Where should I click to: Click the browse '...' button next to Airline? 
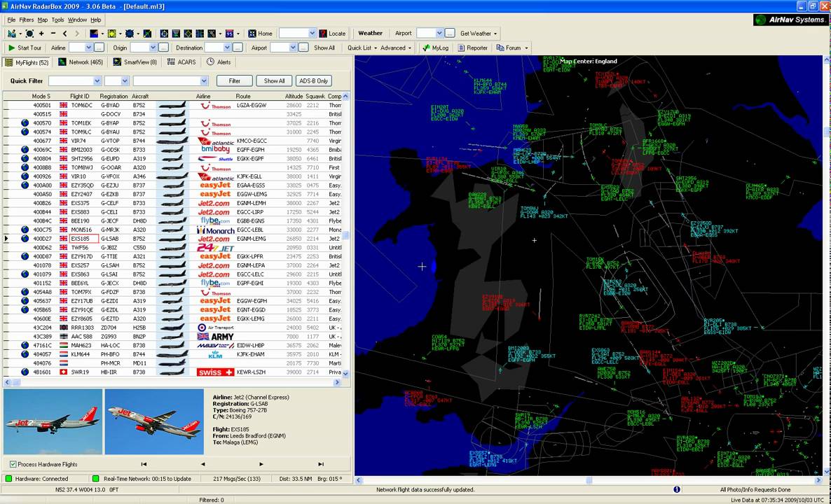point(99,48)
